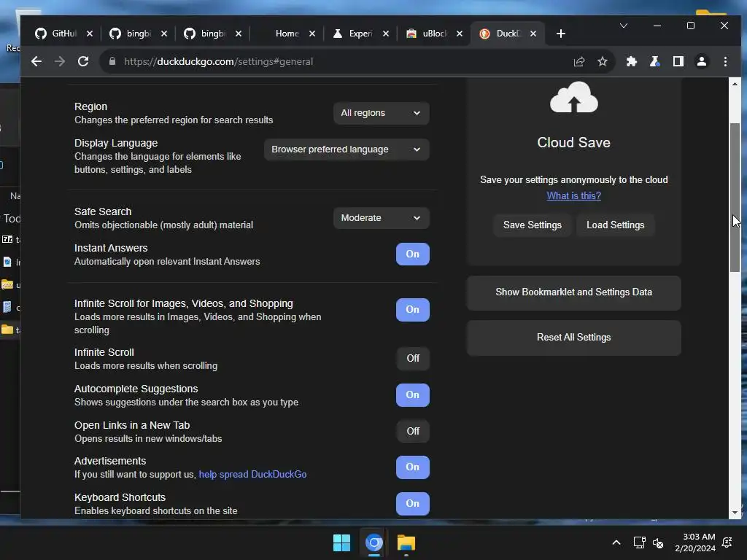Click Reset All Settings

573,338
